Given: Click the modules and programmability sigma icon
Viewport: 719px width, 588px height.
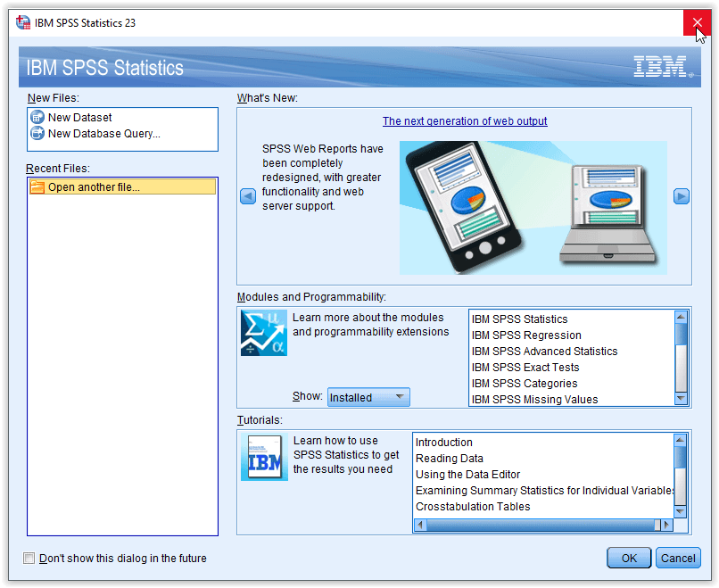Looking at the screenshot, I should tap(264, 333).
